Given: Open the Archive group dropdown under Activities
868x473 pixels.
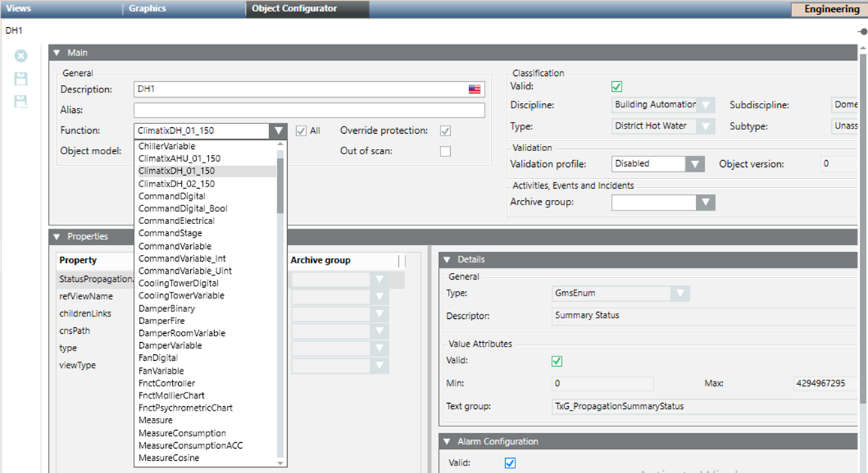Looking at the screenshot, I should 704,202.
